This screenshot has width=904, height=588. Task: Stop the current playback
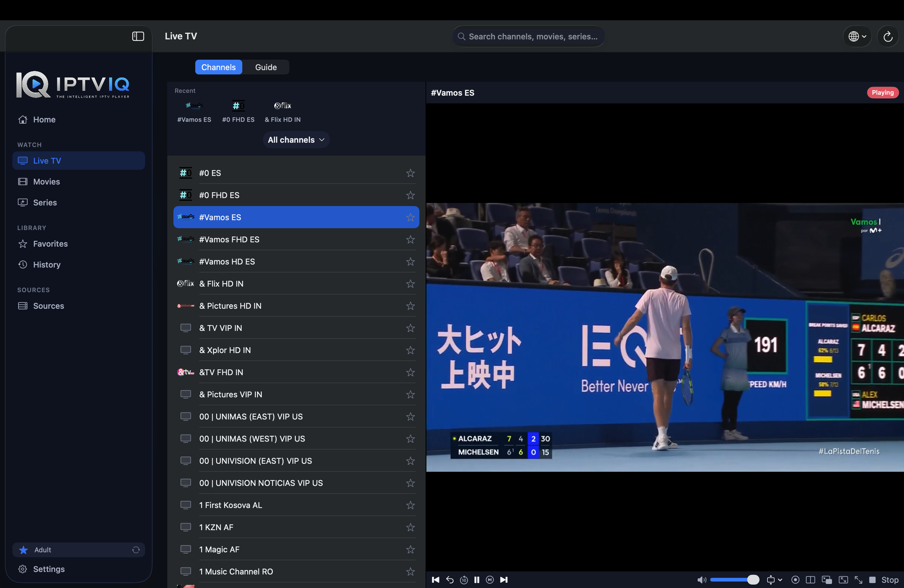884,580
